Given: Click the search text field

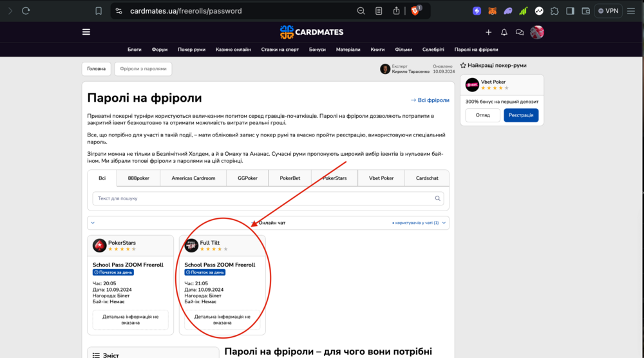Looking at the screenshot, I should pos(264,198).
